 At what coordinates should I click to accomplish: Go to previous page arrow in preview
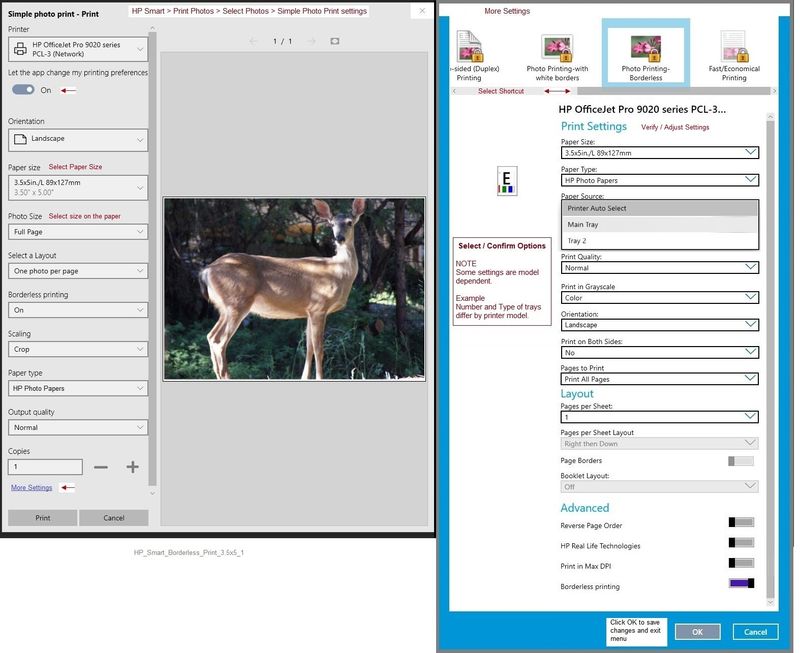253,41
